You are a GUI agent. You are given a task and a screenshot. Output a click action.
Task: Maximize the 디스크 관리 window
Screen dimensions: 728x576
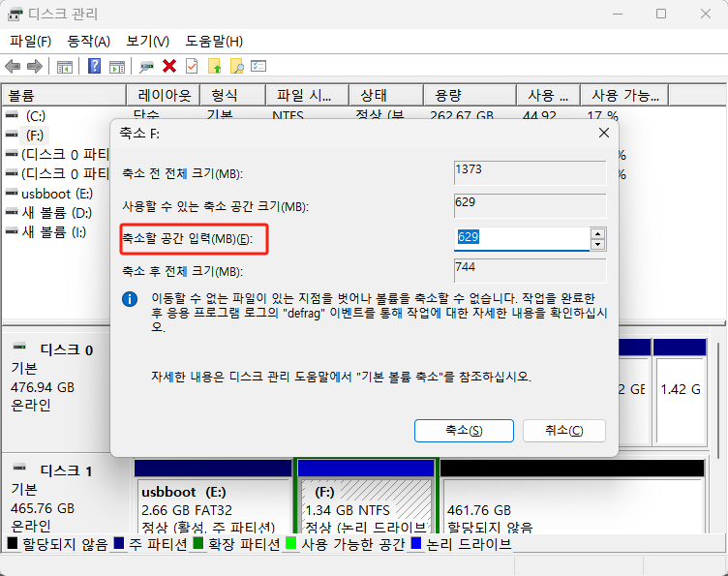tap(661, 14)
